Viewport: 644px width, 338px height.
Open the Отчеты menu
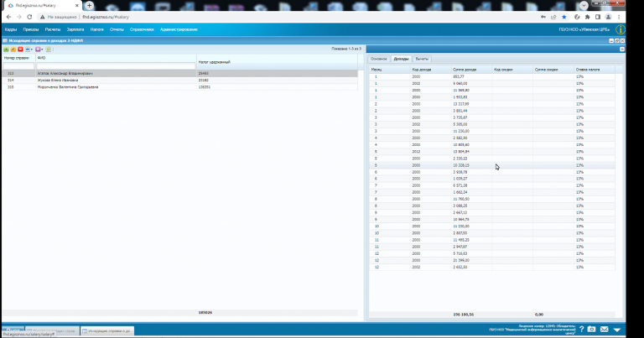click(x=117, y=29)
